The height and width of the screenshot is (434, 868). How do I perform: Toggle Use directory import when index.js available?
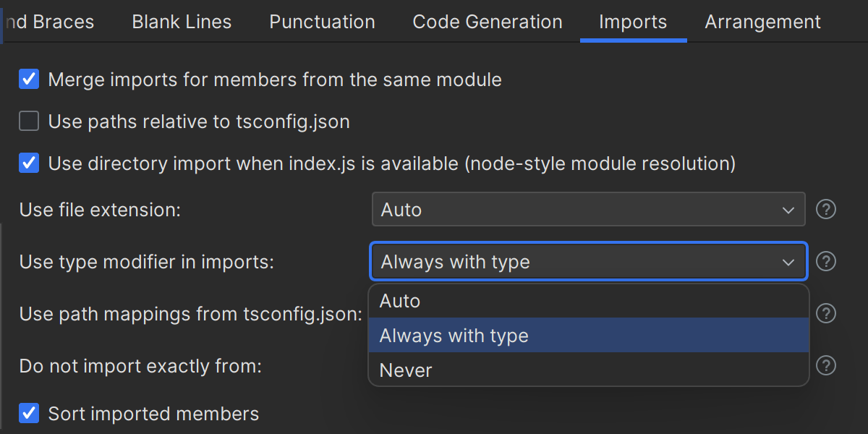click(29, 163)
